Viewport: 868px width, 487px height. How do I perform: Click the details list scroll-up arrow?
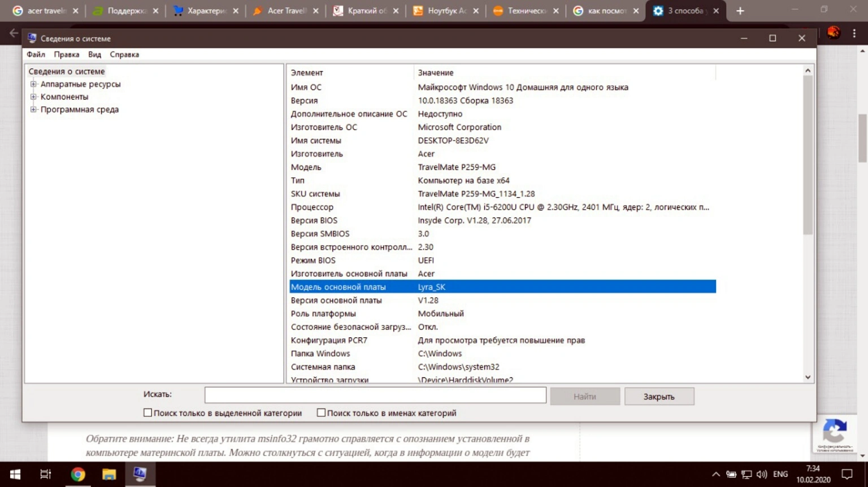click(x=808, y=71)
